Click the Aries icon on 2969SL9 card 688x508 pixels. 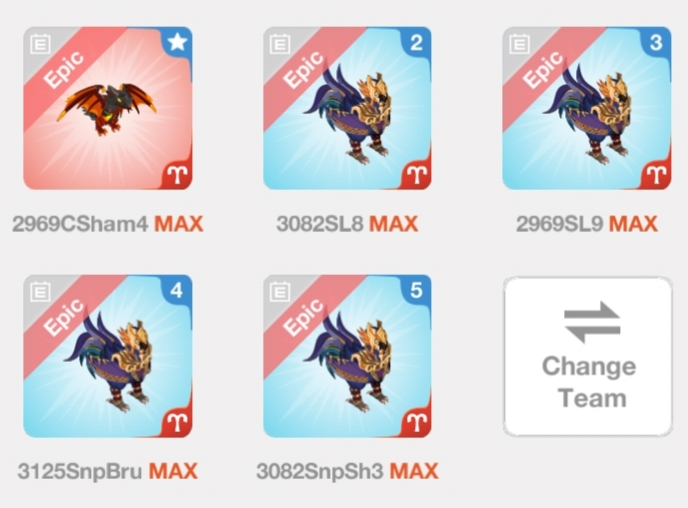[656, 175]
